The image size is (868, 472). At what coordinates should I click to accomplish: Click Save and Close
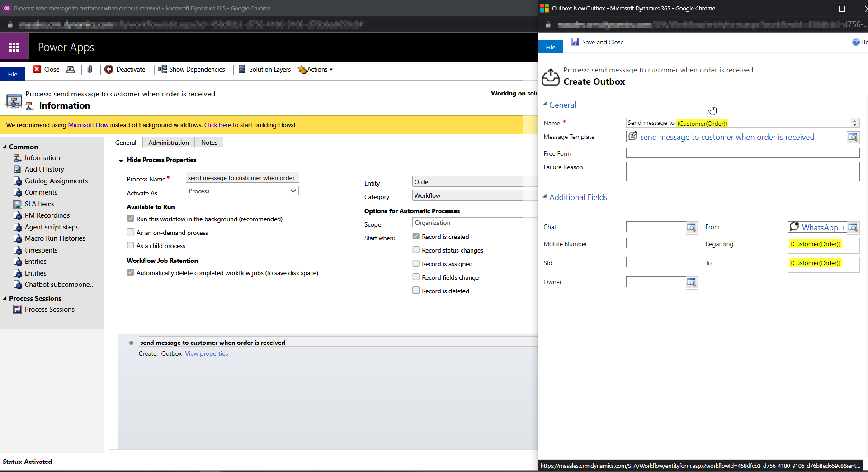click(x=598, y=42)
